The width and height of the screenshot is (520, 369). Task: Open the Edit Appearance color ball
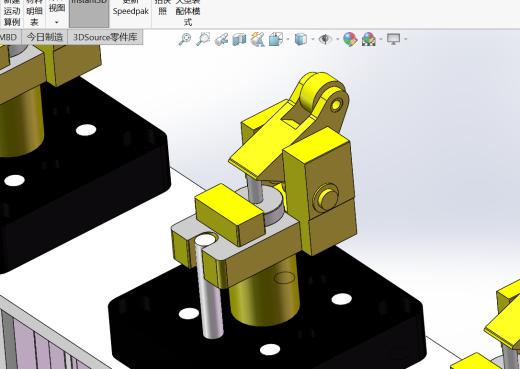coord(350,39)
